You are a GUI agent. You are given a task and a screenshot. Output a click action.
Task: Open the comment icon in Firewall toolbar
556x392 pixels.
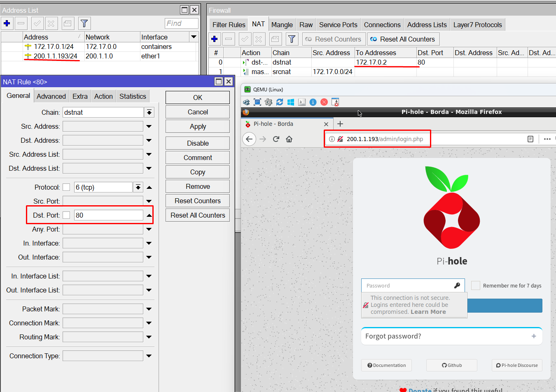point(276,39)
